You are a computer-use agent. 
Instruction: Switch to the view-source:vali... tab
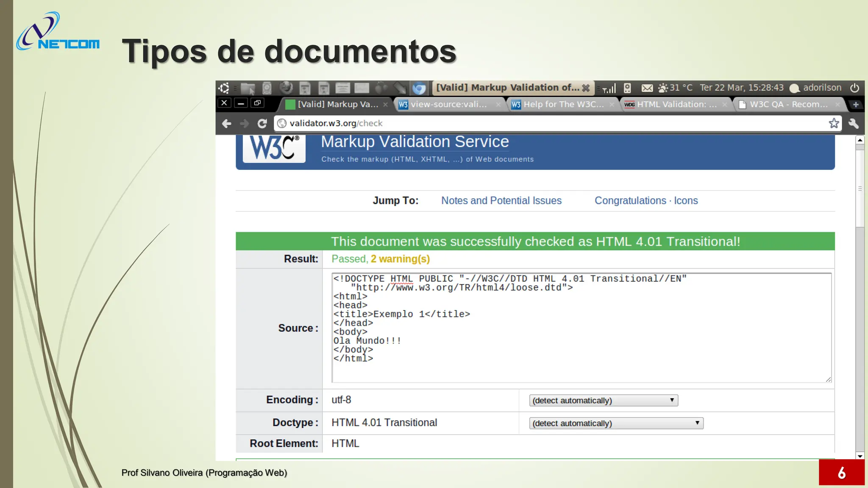click(x=448, y=104)
